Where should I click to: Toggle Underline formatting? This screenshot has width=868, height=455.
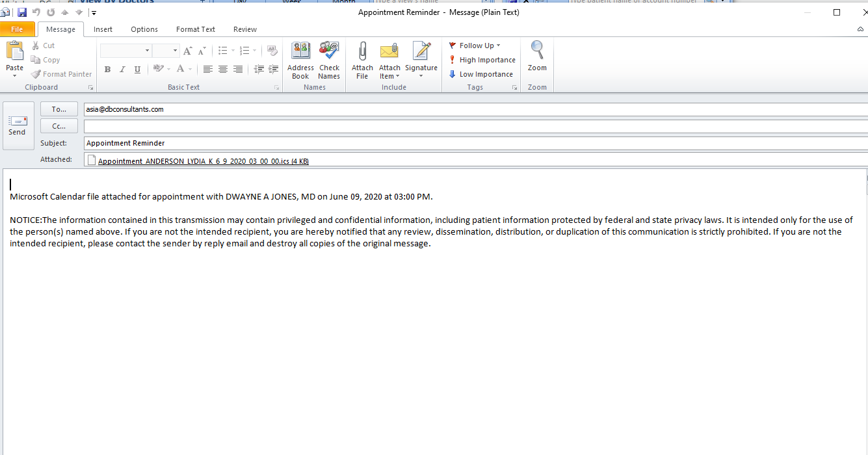pos(137,70)
